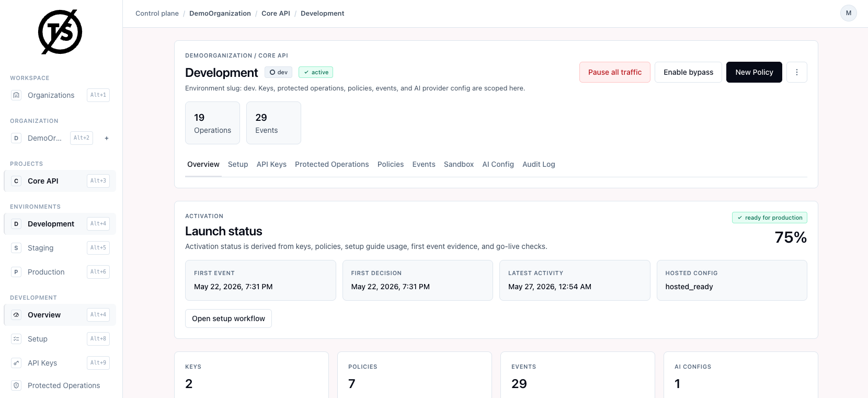
Task: View the Audit Log tab
Action: [539, 164]
